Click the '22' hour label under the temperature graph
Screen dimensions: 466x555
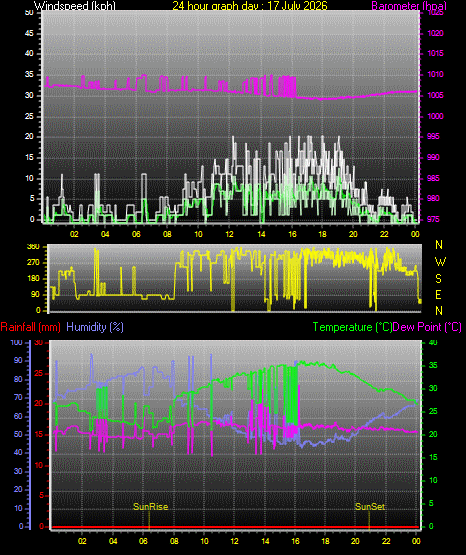386,541
